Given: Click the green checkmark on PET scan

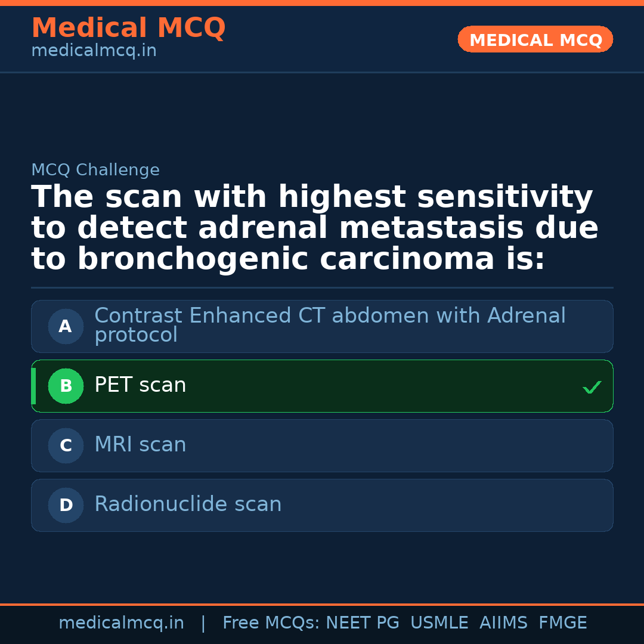Looking at the screenshot, I should [x=592, y=388].
